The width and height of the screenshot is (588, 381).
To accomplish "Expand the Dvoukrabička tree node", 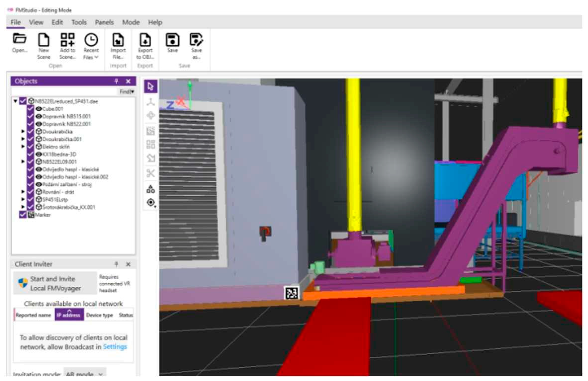I will point(23,131).
